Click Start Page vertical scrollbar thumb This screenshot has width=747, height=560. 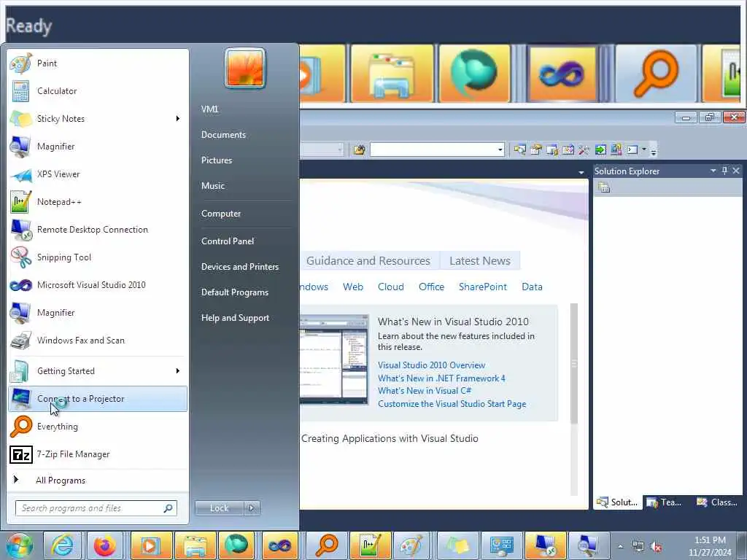574,364
